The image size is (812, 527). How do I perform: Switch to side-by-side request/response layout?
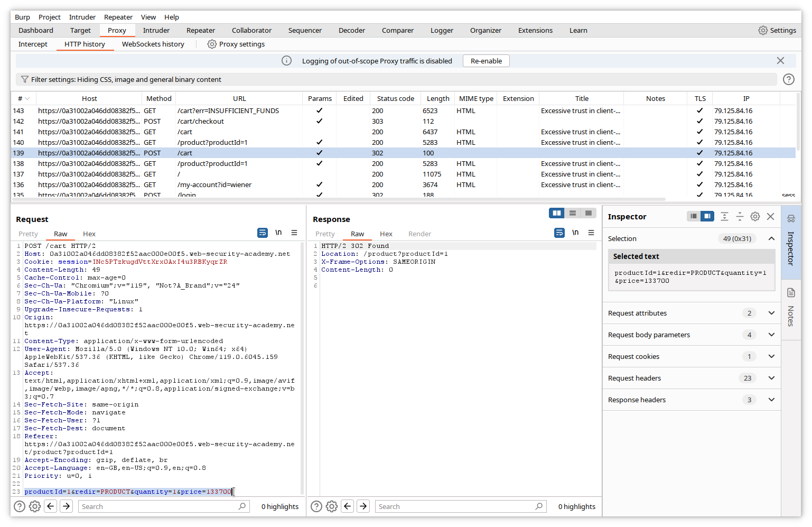click(556, 213)
